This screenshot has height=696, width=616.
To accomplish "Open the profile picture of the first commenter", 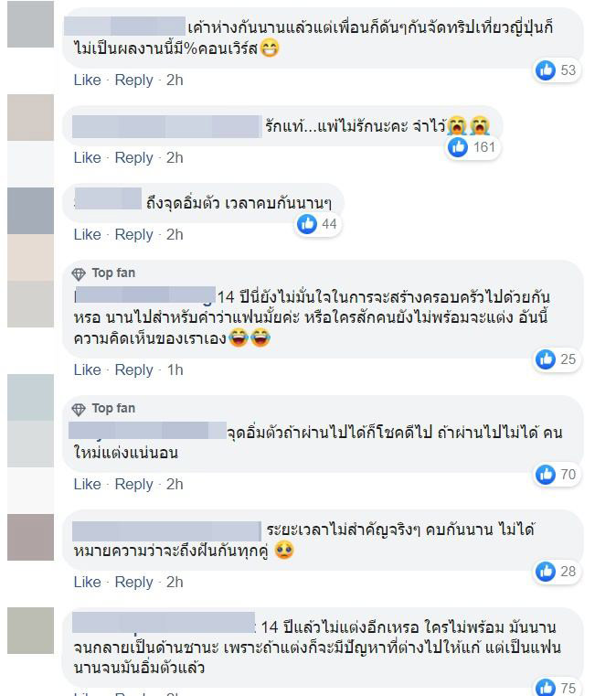I will pos(30,24).
